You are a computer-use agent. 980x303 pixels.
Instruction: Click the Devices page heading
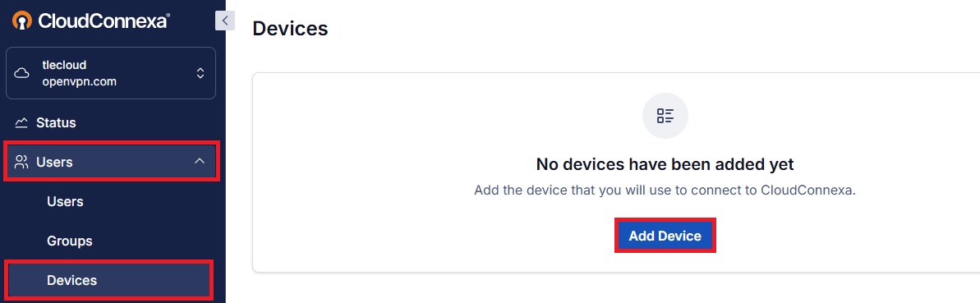tap(290, 29)
